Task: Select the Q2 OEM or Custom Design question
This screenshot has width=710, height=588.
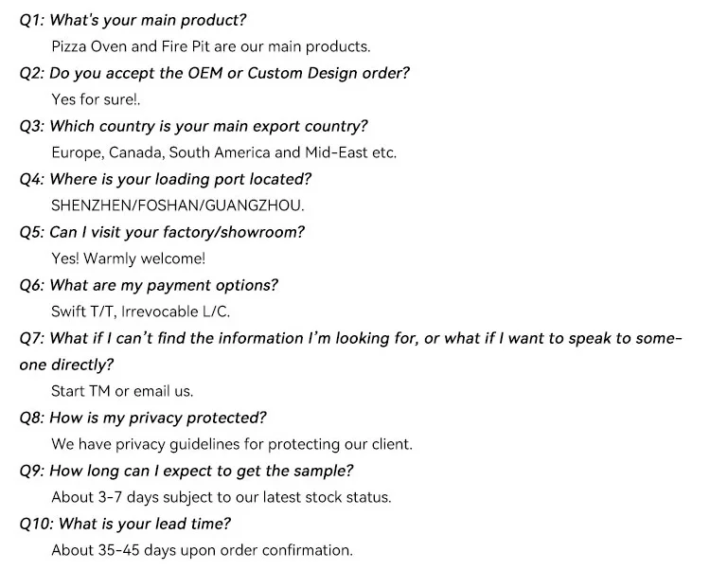Action: pos(214,73)
